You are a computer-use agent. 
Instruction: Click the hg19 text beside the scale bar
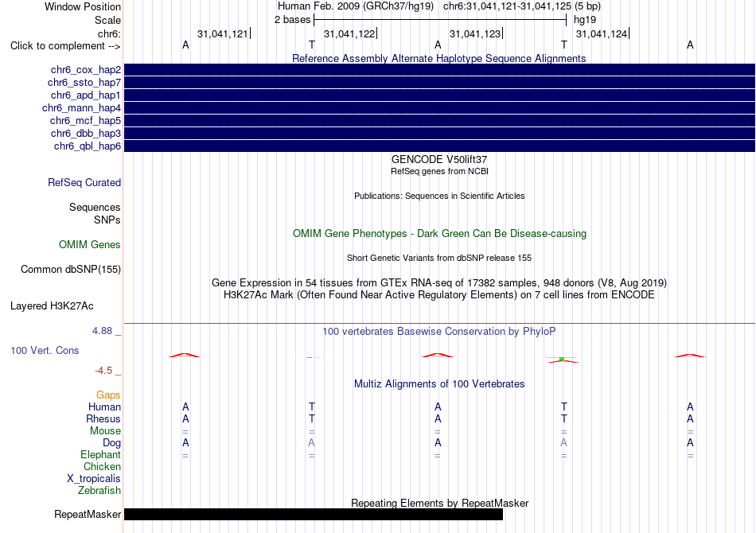[x=585, y=20]
